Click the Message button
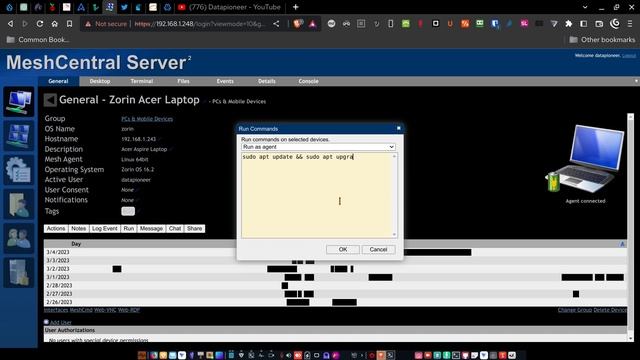The width and height of the screenshot is (640, 360). point(151,229)
